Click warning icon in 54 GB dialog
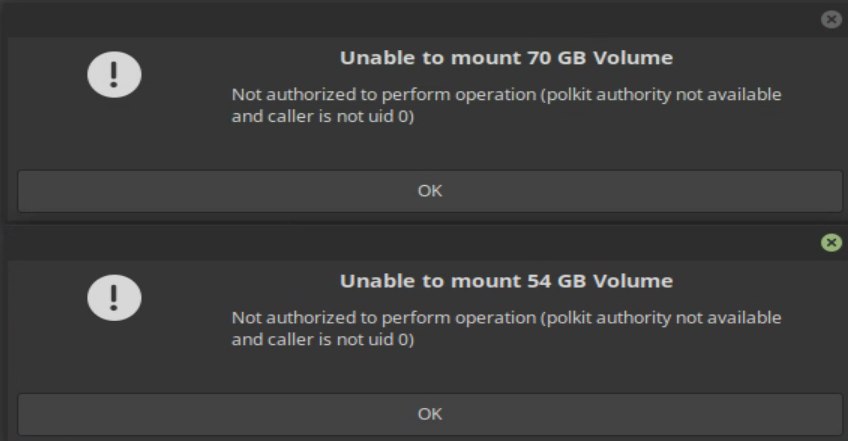The image size is (848, 441). [115, 297]
